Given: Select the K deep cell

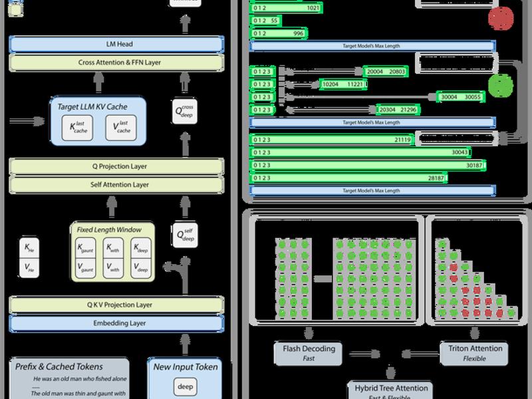Looking at the screenshot, I should pos(141,248).
